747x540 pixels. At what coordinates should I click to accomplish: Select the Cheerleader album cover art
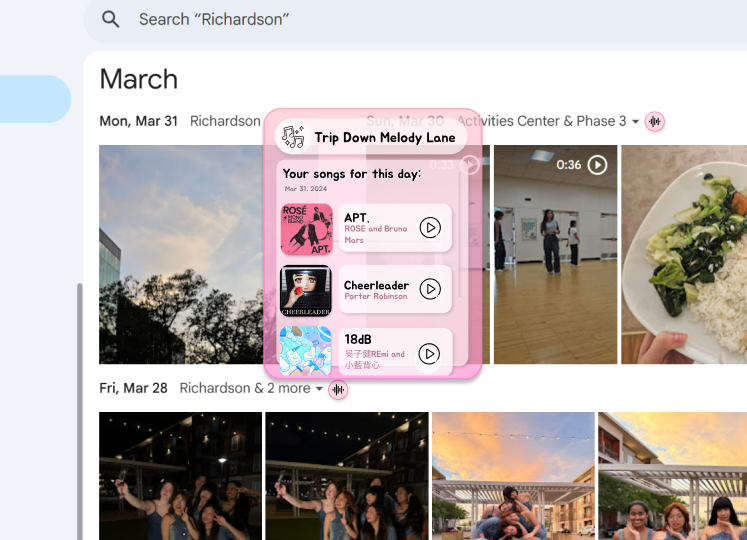306,291
